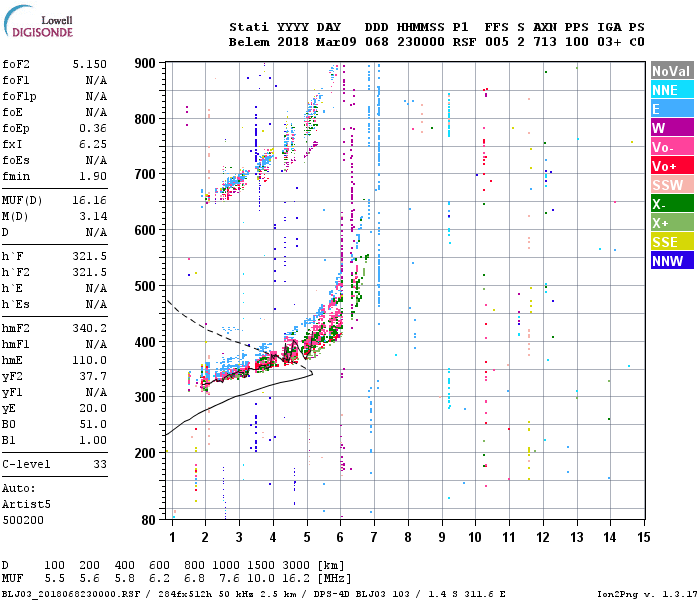
Task: Select the NNW blue legend swatch
Action: click(x=672, y=261)
